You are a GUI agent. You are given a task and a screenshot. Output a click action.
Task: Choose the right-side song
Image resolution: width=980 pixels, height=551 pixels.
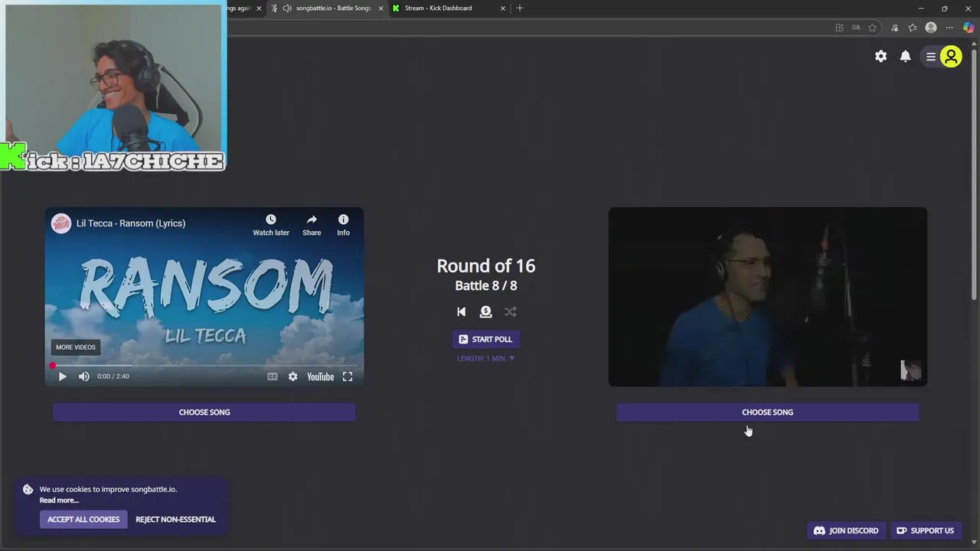pos(767,412)
